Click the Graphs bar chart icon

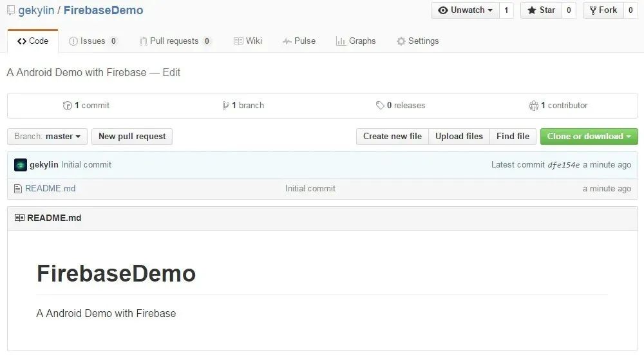click(341, 41)
